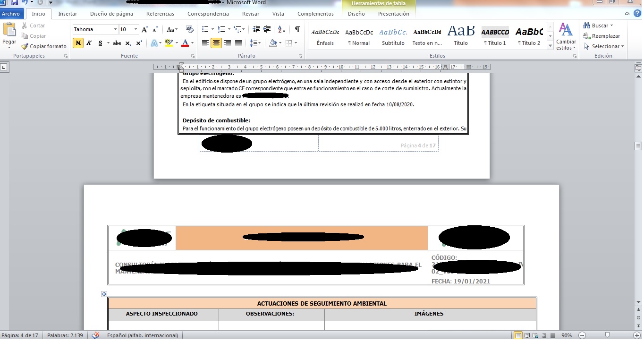Apply text highlight color

coord(169,43)
